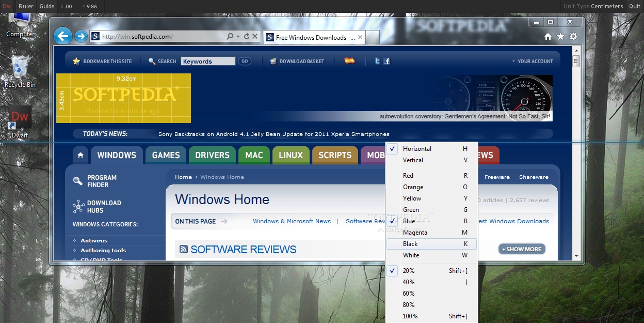644x323 pixels.
Task: Open Download Basket
Action: [297, 61]
